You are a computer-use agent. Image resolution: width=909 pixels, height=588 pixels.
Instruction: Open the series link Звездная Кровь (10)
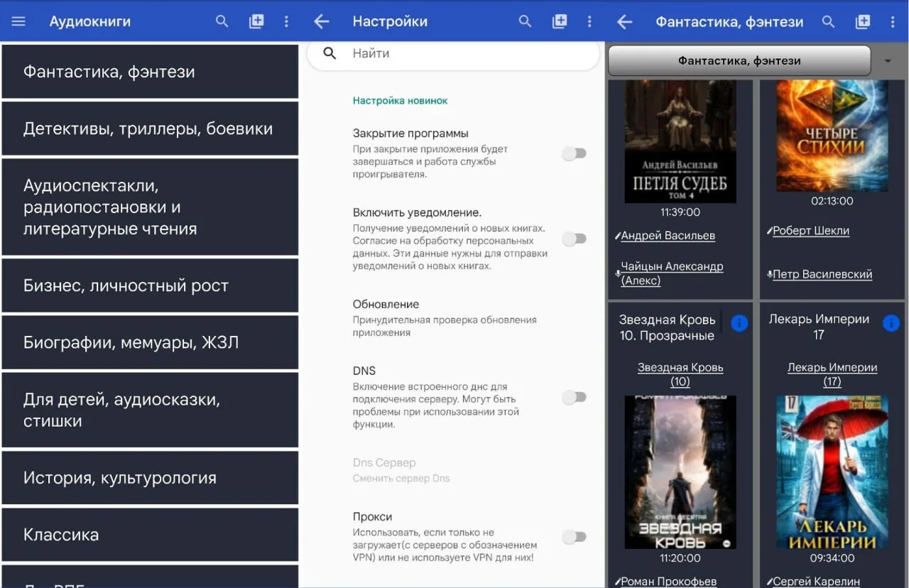point(680,374)
